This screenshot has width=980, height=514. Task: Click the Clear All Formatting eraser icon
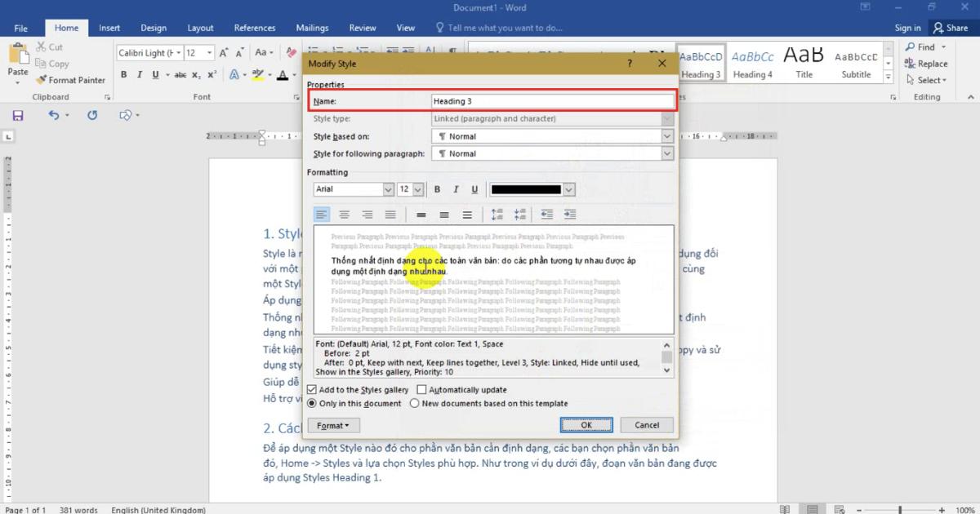tap(292, 53)
